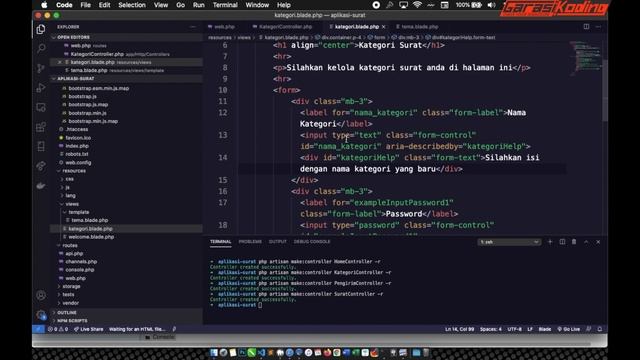Open channels.php in routes folder
This screenshot has height=360, width=640.
pos(81,262)
